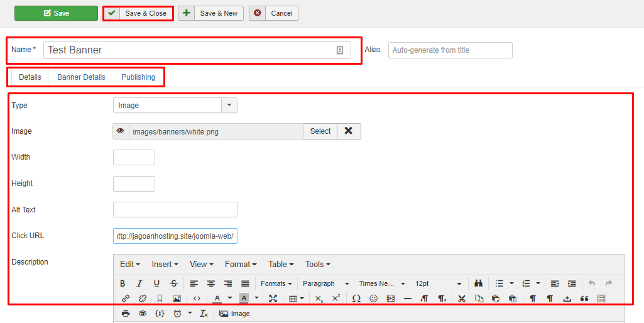Screen dimensions: 644x323
Task: Open the 12pt font size dropdown
Action: tap(438, 283)
